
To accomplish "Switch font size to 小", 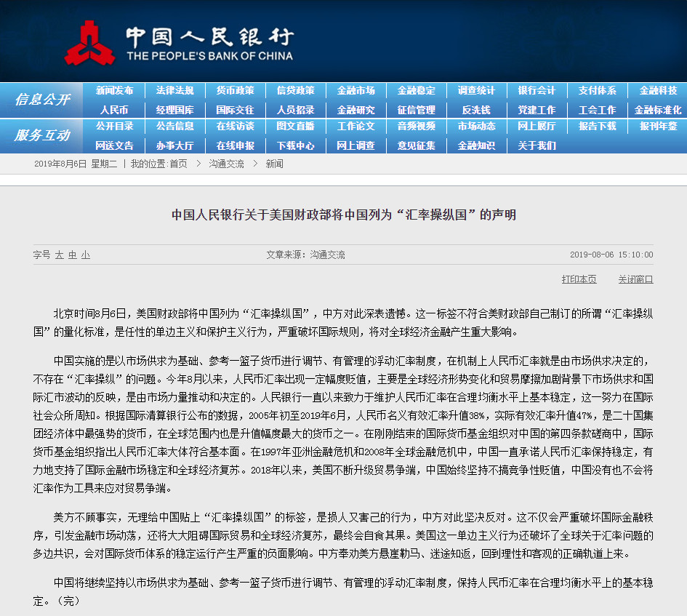I will [86, 255].
